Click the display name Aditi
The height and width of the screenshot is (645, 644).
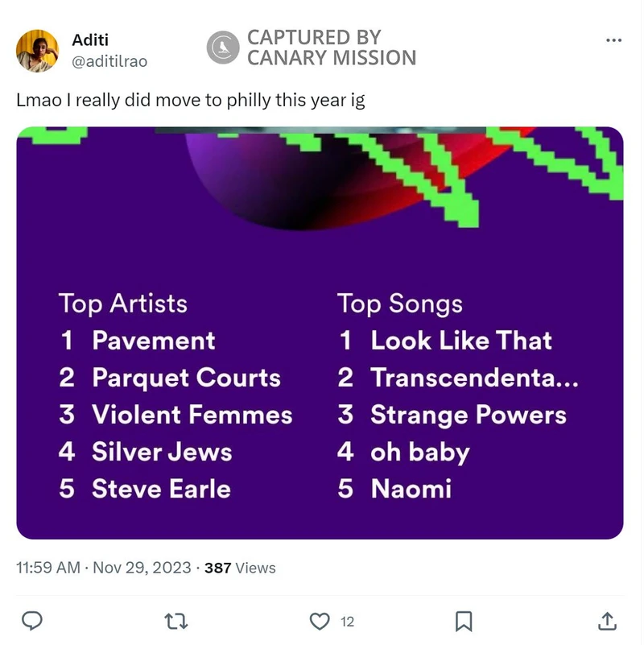pos(89,40)
